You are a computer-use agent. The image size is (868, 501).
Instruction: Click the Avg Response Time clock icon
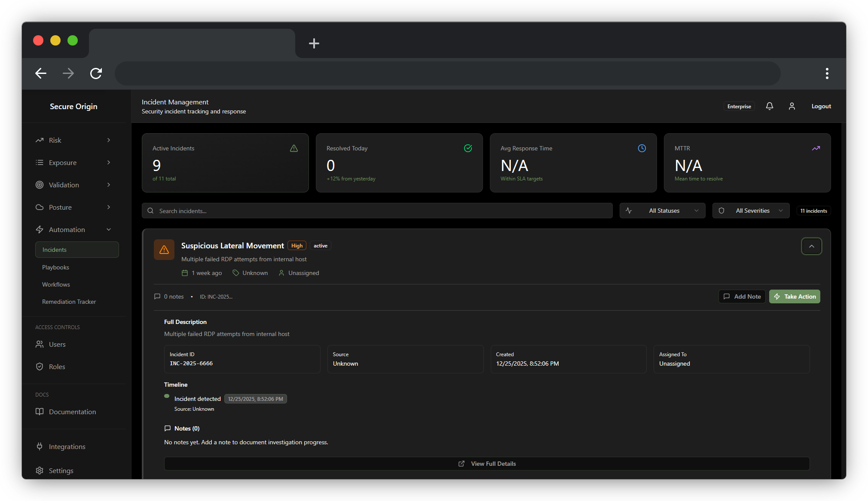(642, 148)
